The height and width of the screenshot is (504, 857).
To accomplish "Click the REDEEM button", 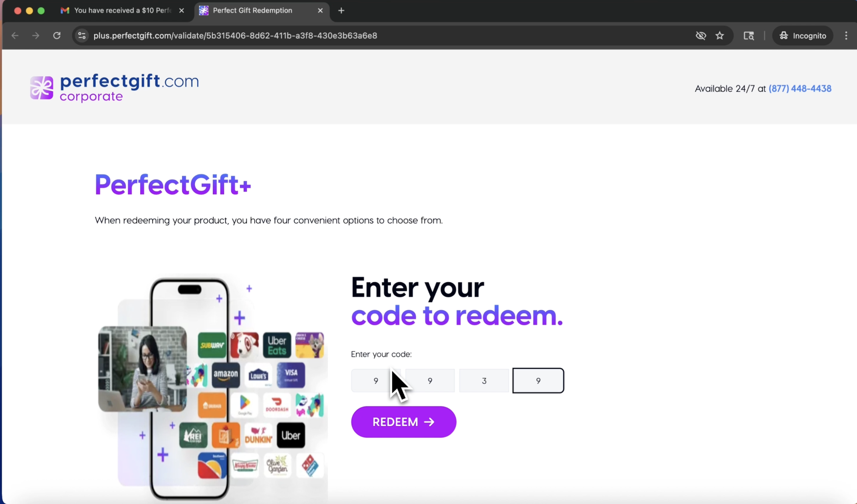I will pos(404,422).
